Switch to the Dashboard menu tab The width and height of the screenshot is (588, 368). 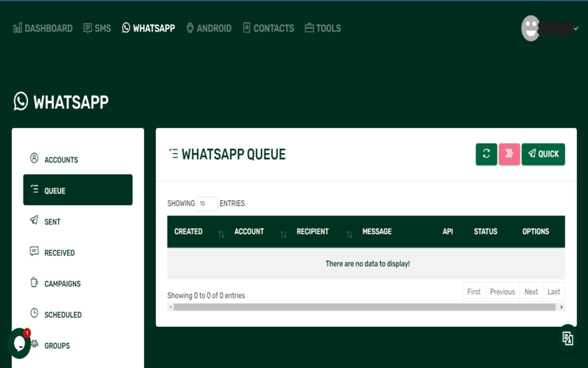pyautogui.click(x=43, y=29)
